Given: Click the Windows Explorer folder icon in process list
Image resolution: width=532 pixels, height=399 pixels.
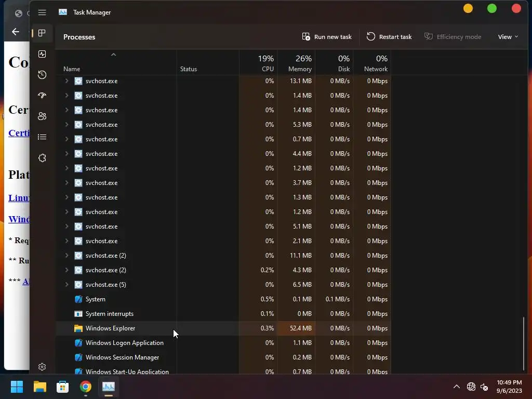Looking at the screenshot, I should pos(78,328).
